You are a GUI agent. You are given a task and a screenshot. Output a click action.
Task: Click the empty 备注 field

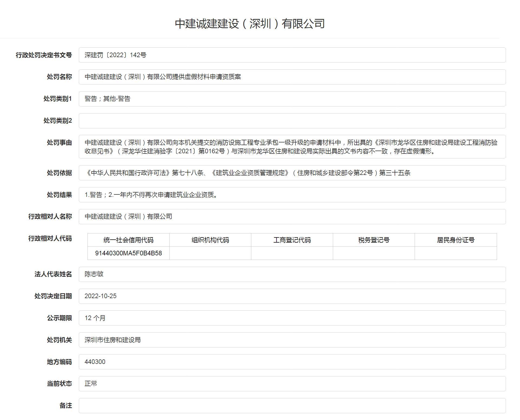click(292, 406)
